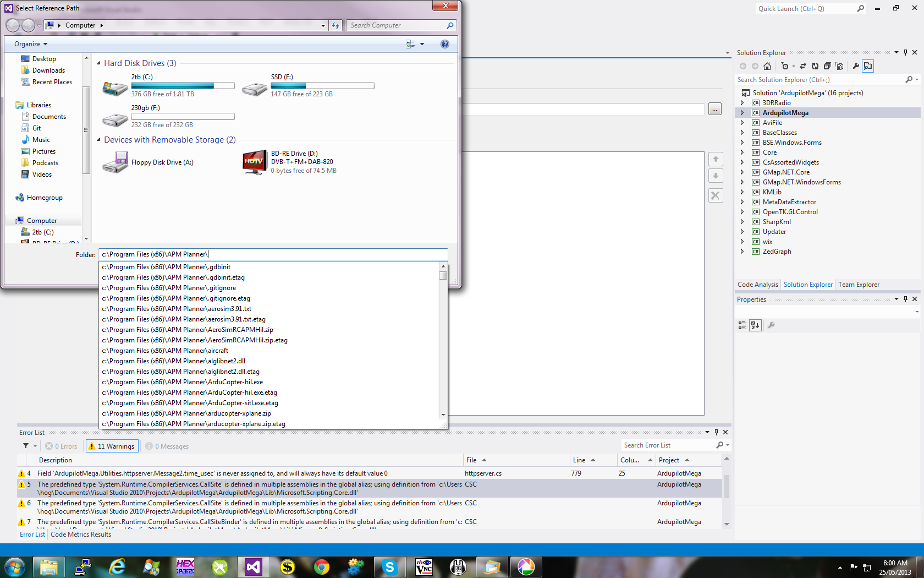Image resolution: width=924 pixels, height=578 pixels.
Task: Click the help icon in Select Reference Path
Action: pyautogui.click(x=445, y=44)
